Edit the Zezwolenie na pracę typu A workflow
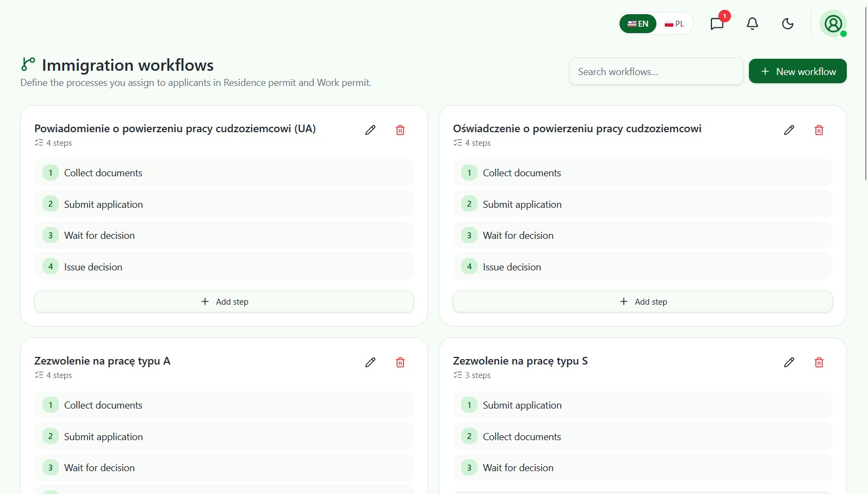The width and height of the screenshot is (868, 494). pyautogui.click(x=370, y=362)
